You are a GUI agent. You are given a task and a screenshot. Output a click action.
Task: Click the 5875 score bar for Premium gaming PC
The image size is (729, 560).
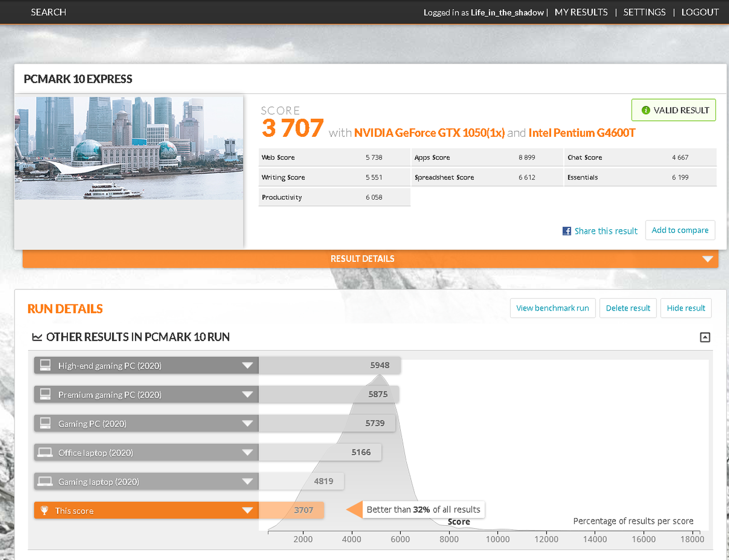tap(329, 394)
